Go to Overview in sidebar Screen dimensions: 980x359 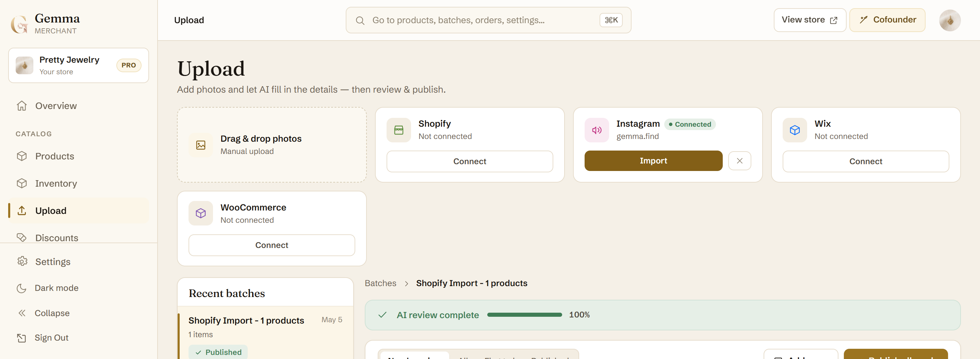click(78, 106)
